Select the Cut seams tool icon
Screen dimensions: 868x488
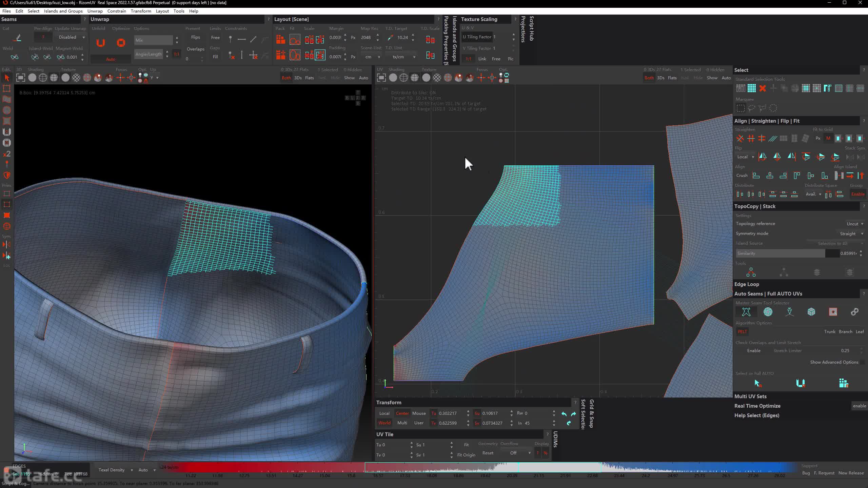(x=18, y=38)
